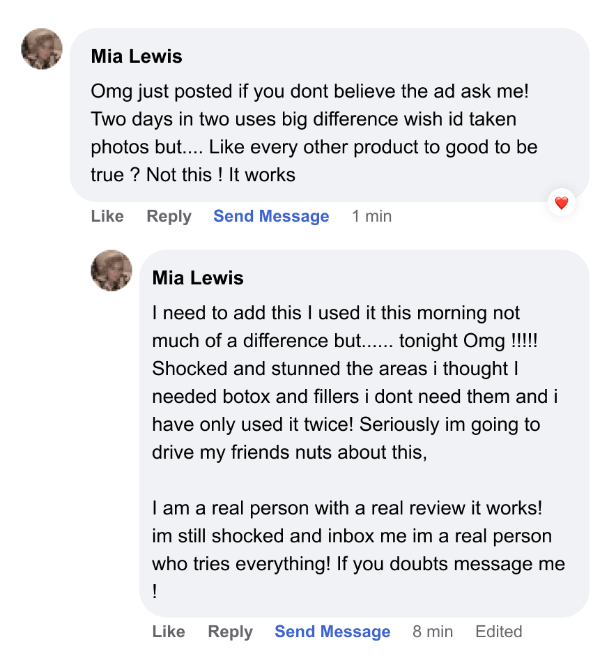616x672 pixels.
Task: Open Mia Lewis name on top comment
Action: coord(137,56)
